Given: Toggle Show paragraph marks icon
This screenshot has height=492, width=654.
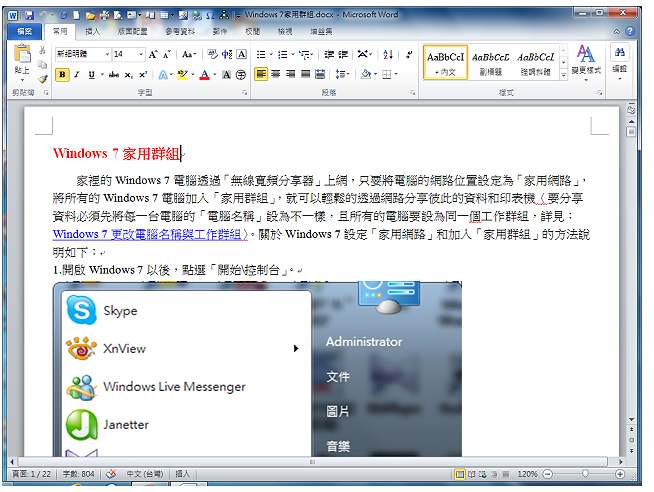Looking at the screenshot, I should tap(409, 55).
